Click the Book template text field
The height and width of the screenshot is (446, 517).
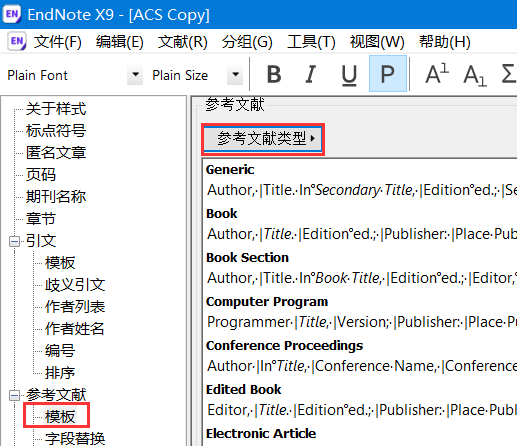(x=361, y=234)
